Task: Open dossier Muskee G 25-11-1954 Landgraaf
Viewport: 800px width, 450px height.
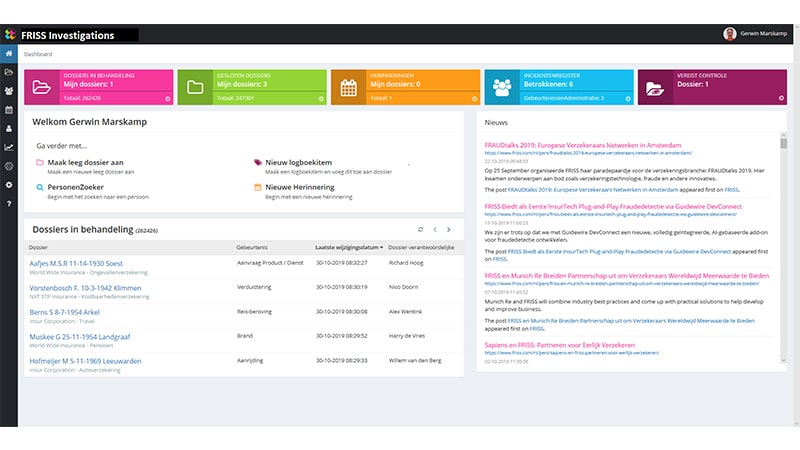Action: click(x=80, y=337)
